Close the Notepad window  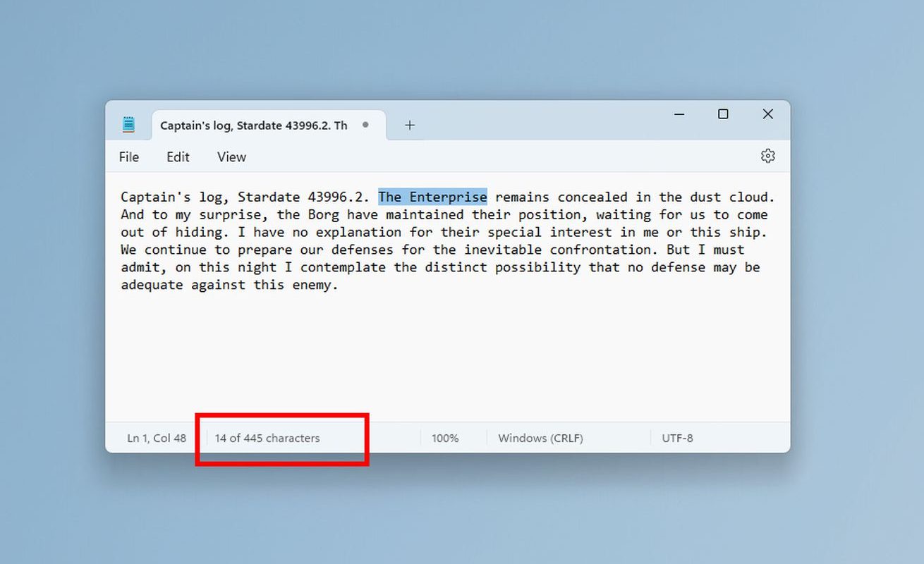(x=768, y=114)
